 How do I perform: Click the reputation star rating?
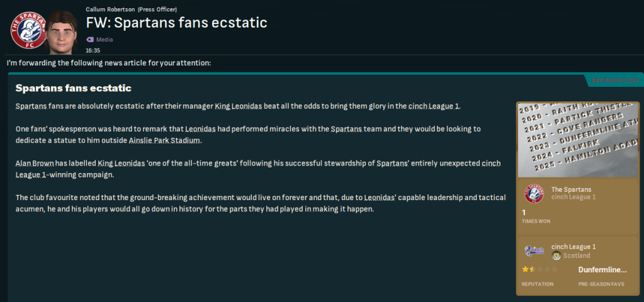539,269
